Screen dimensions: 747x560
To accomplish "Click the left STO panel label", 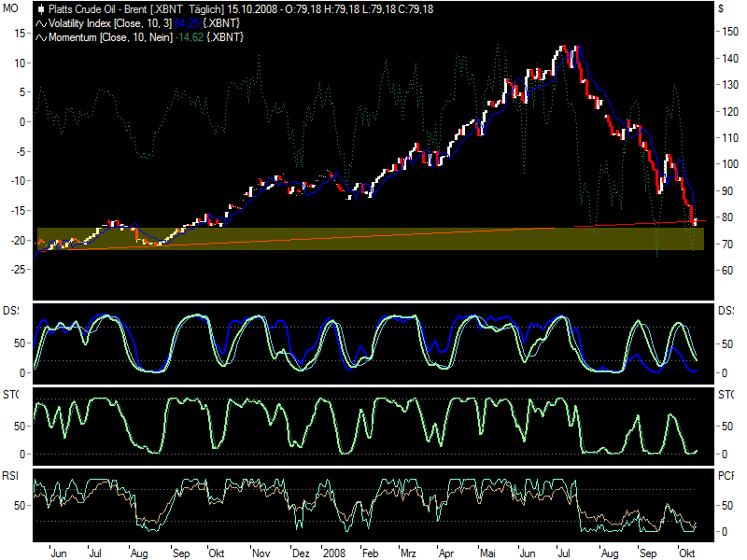I will [x=10, y=395].
